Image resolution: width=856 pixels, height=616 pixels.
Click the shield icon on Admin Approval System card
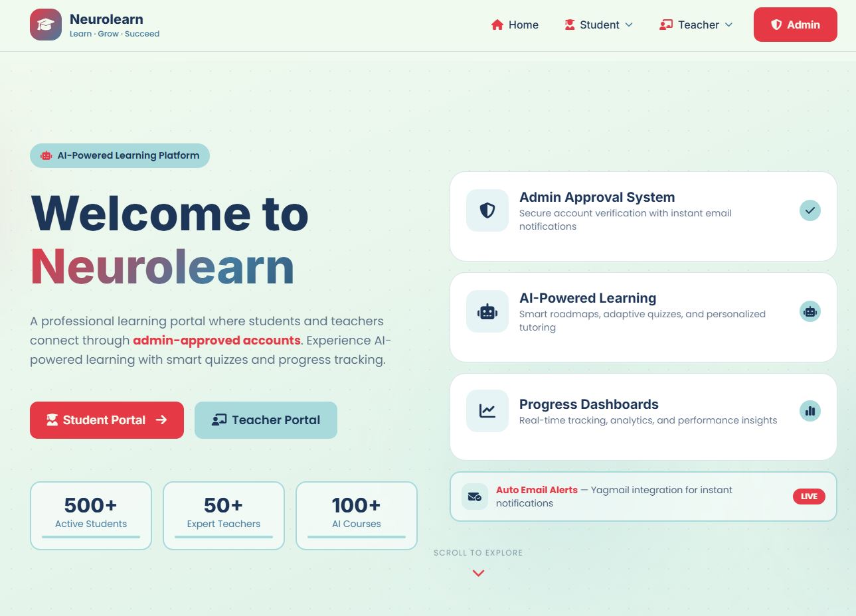point(487,210)
